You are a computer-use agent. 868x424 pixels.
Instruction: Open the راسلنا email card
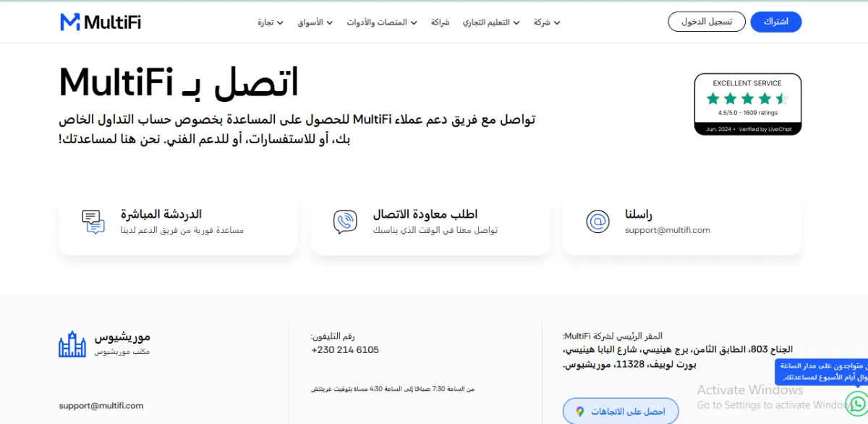tap(682, 221)
